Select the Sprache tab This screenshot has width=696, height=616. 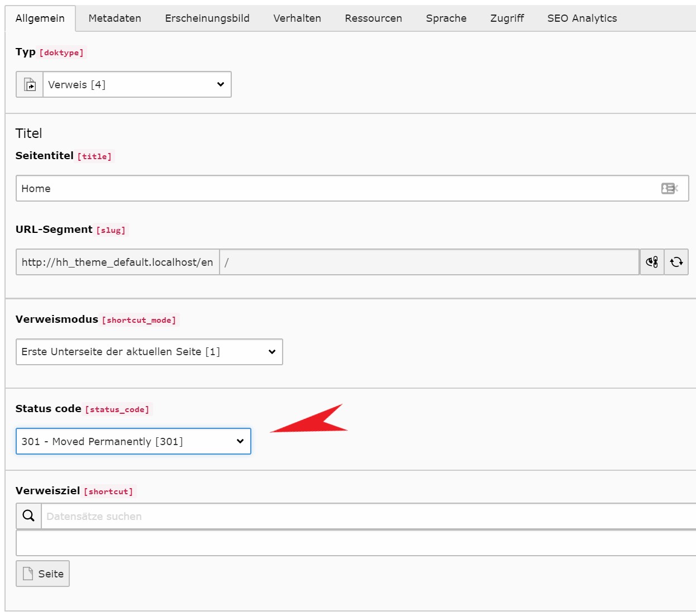click(446, 18)
